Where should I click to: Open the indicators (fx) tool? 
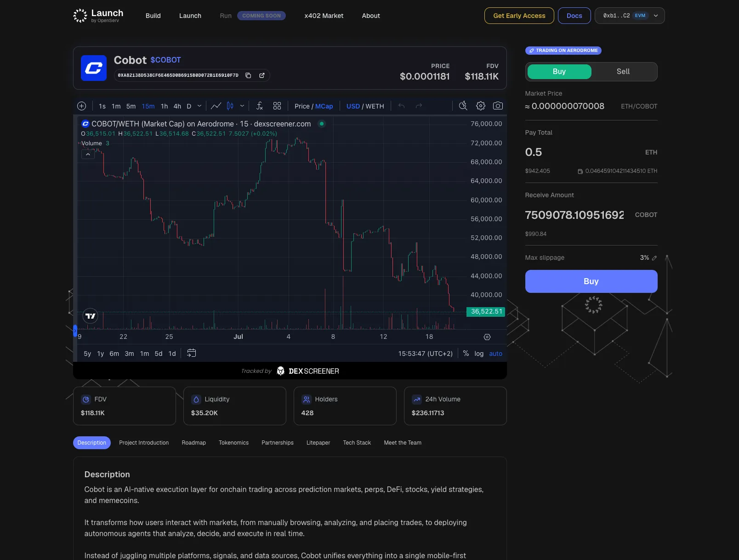pos(260,106)
